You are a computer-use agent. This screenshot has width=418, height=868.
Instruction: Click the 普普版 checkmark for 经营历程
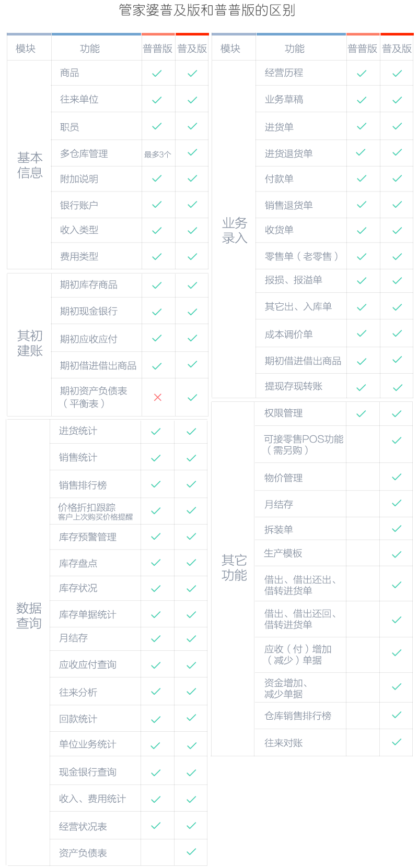pyautogui.click(x=361, y=74)
